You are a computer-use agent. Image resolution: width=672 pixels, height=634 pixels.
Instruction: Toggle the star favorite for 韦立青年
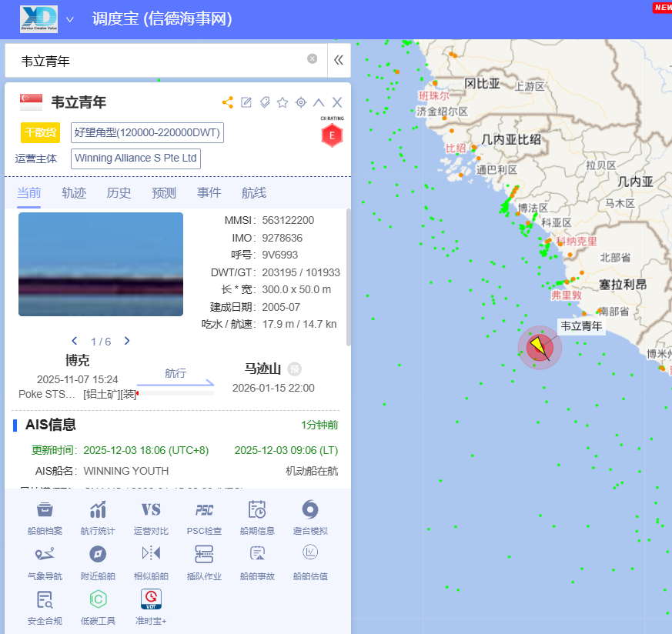pyautogui.click(x=283, y=102)
